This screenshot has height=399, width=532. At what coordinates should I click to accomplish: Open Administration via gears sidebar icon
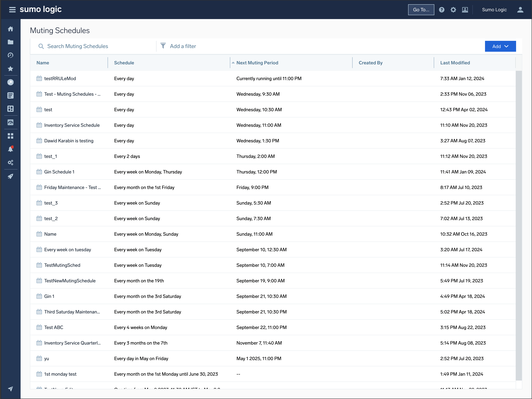[11, 162]
